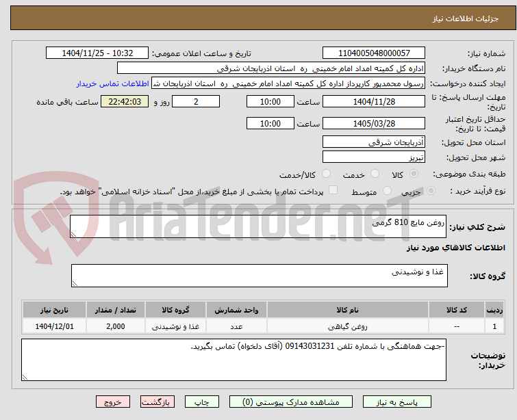
Task: Click the تعداد / مقدار column header
Action: click(116, 310)
